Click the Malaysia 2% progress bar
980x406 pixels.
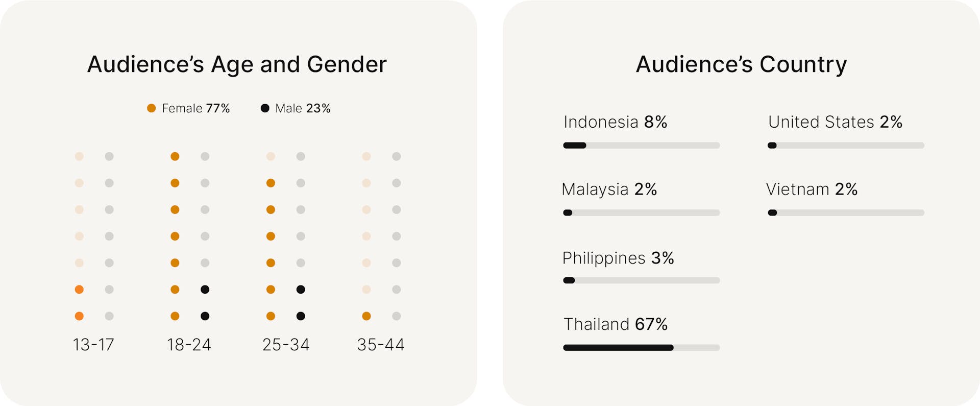click(x=641, y=213)
